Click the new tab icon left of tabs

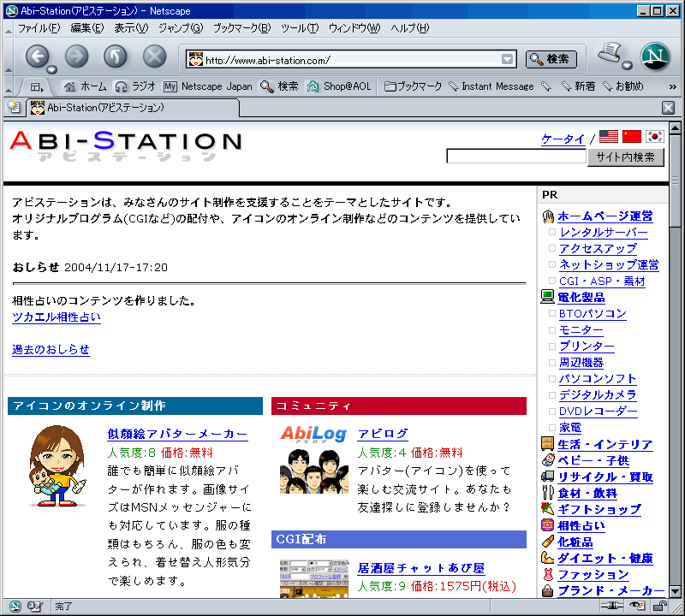click(14, 107)
